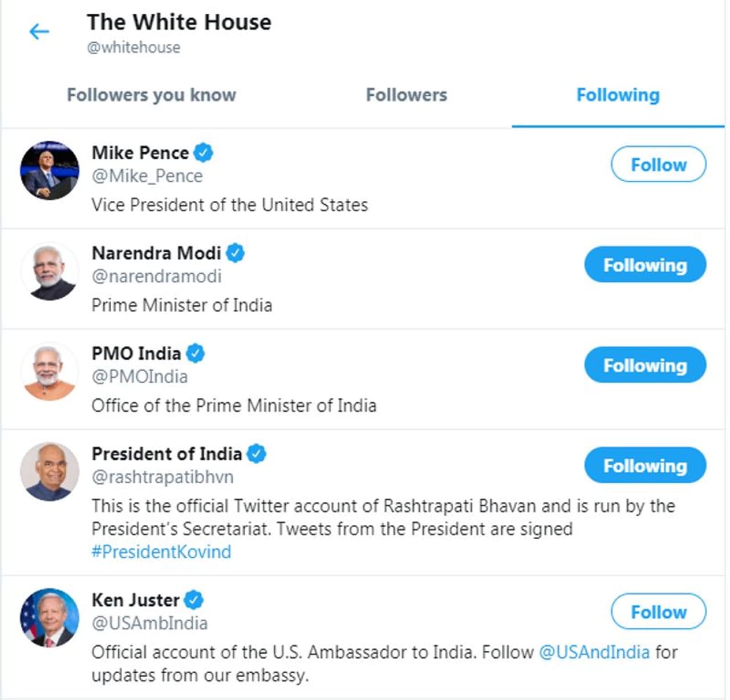Open PMO India's avatar image
The image size is (730, 700).
50,371
